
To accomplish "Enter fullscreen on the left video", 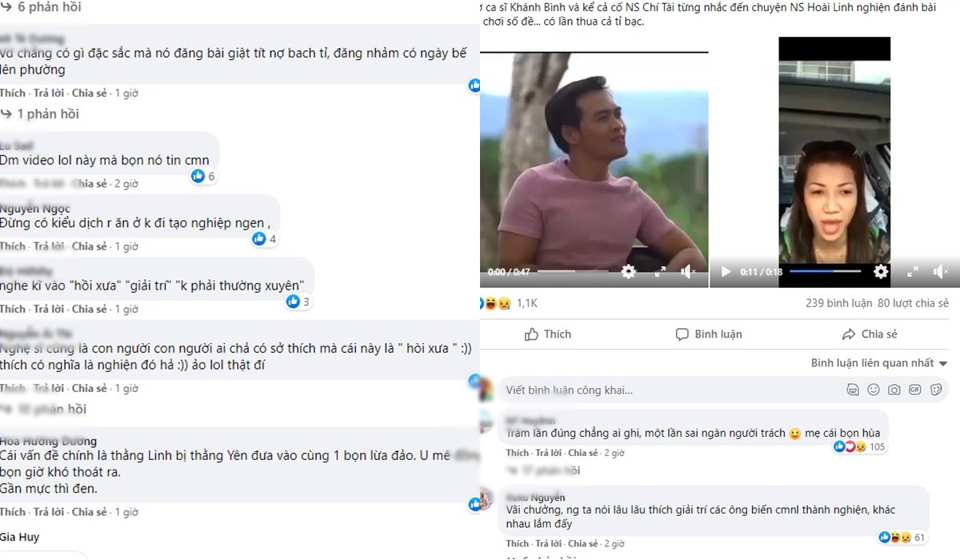I will click(x=660, y=272).
